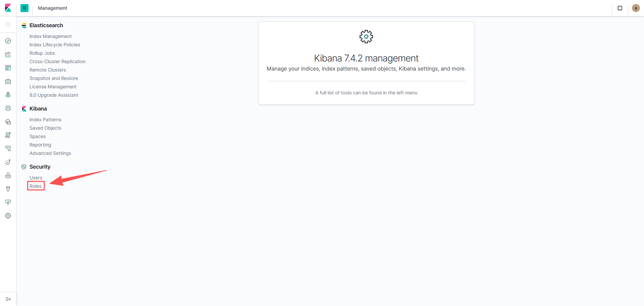644x306 pixels.
Task: Open the user account avatar menu
Action: (636, 8)
